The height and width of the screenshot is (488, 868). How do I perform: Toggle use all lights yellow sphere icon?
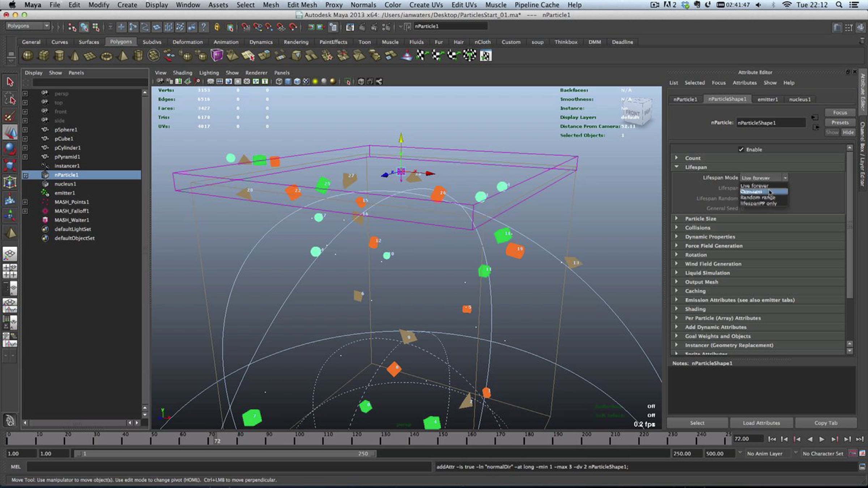315,81
